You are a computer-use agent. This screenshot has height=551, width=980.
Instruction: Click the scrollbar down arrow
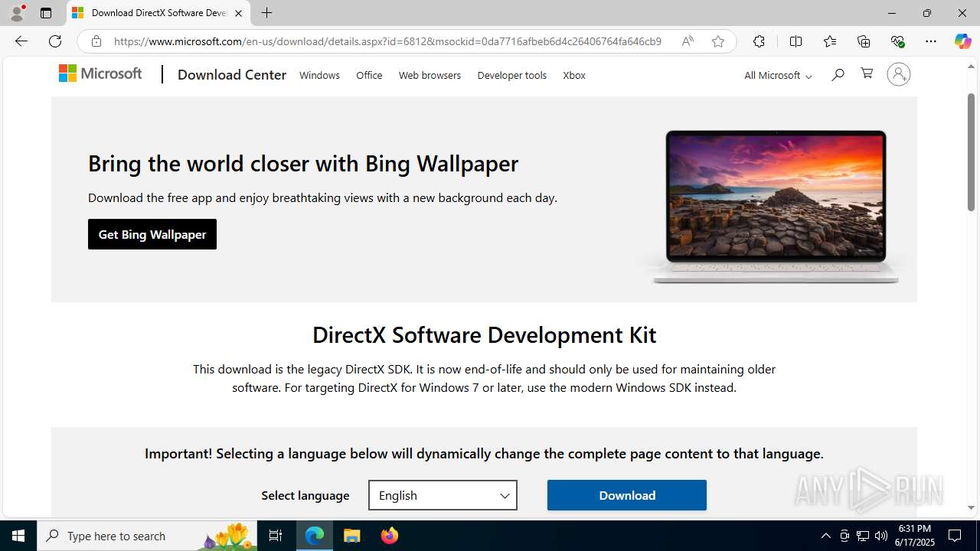(971, 507)
